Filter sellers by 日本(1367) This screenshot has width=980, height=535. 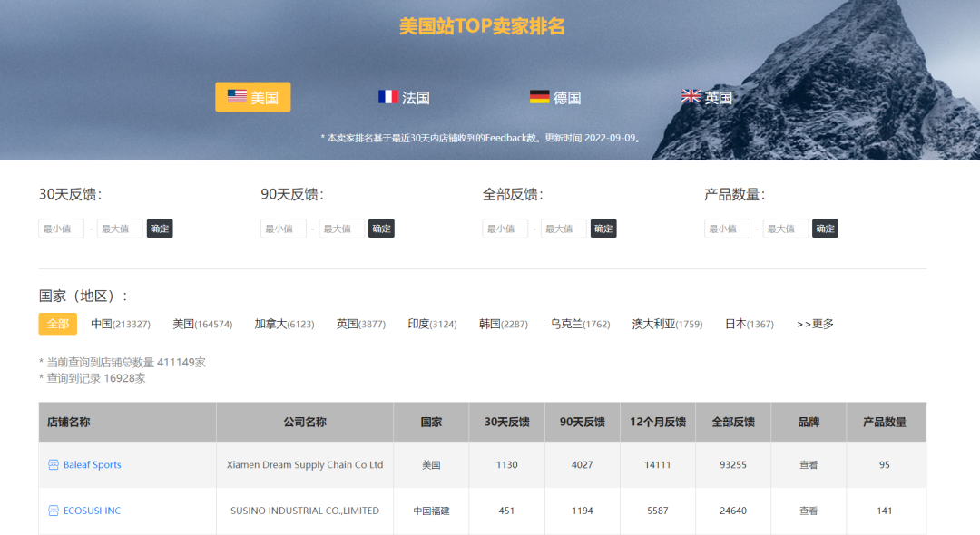click(x=750, y=323)
